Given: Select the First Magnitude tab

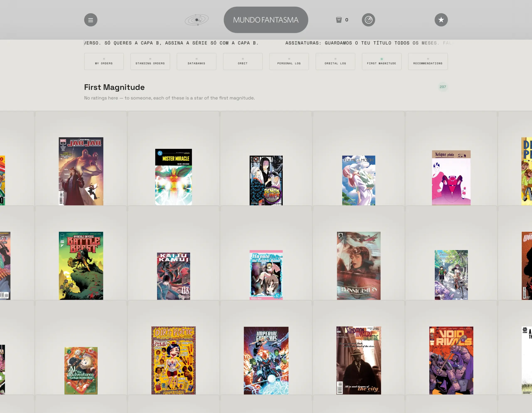Looking at the screenshot, I should (382, 61).
